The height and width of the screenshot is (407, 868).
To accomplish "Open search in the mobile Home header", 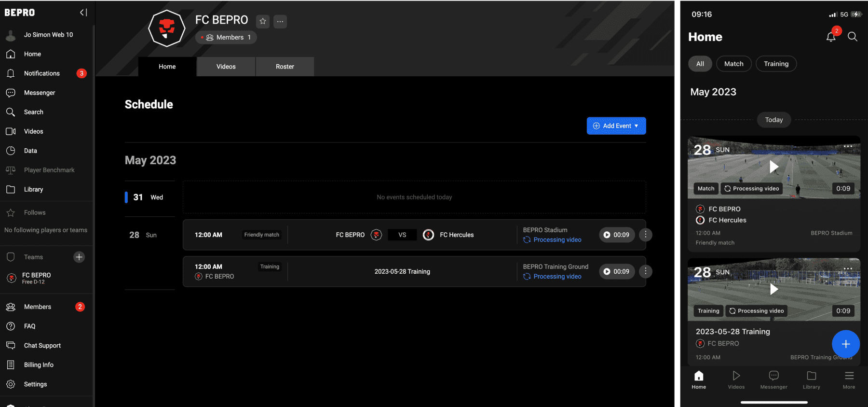I will (x=853, y=37).
